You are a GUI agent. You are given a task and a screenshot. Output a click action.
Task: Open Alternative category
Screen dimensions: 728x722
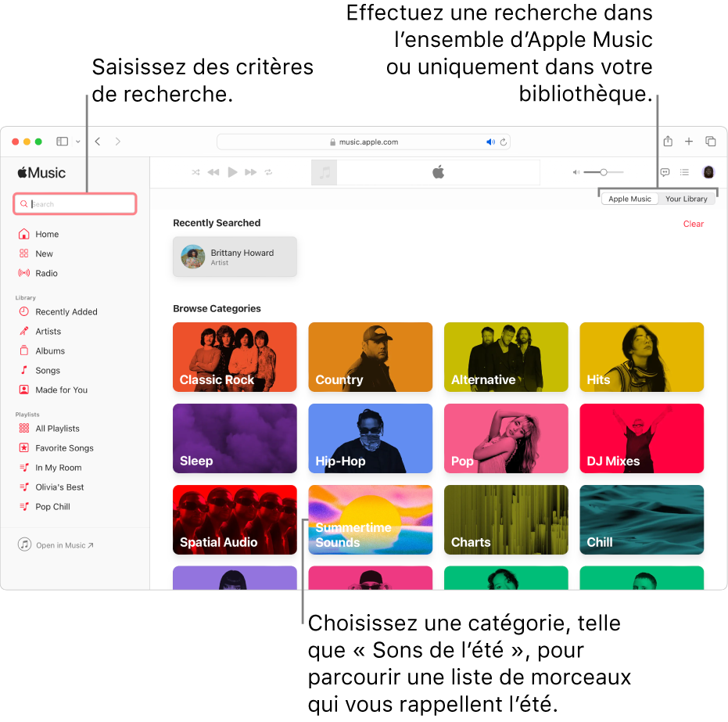tap(506, 357)
